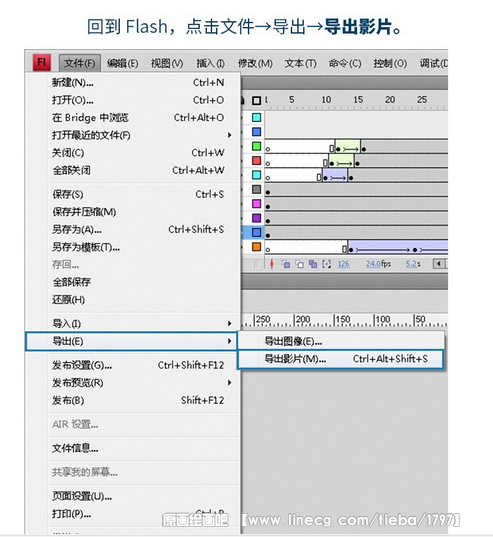Screen dimensions: 493x537
Task: Select 在 Bridge 中浏览
Action: pyautogui.click(x=132, y=117)
